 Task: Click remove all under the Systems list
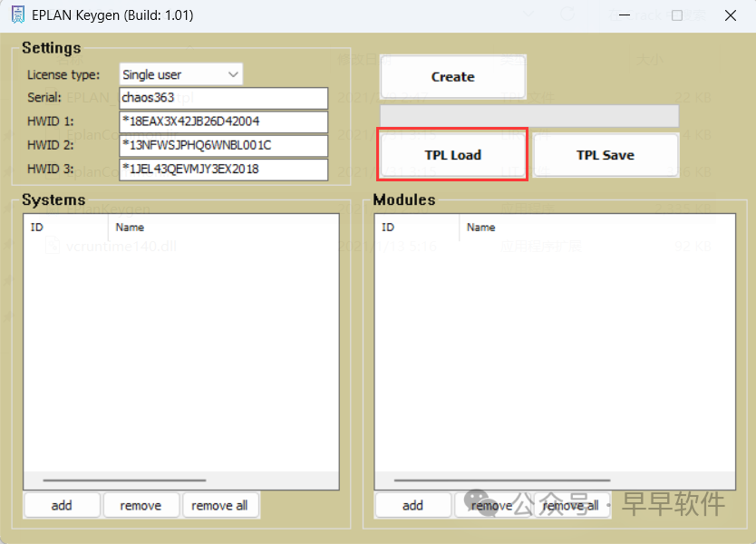[x=219, y=505]
